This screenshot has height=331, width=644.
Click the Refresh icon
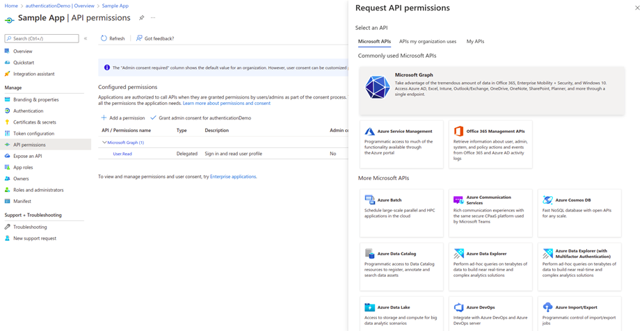click(104, 38)
